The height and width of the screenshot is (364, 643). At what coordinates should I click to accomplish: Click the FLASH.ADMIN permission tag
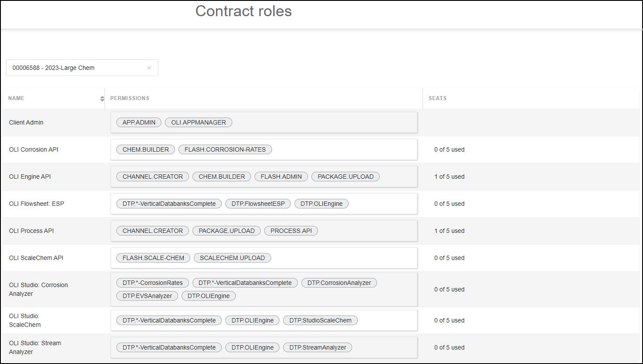point(281,177)
